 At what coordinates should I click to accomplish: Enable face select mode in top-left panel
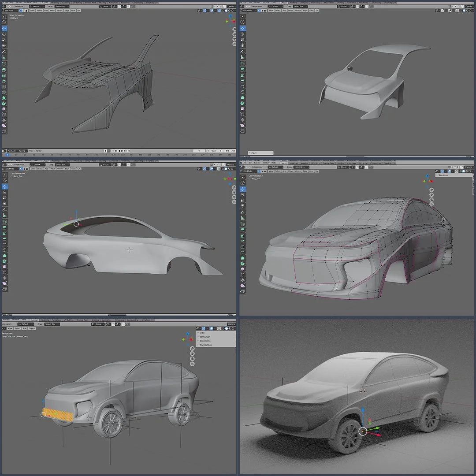pos(27,11)
